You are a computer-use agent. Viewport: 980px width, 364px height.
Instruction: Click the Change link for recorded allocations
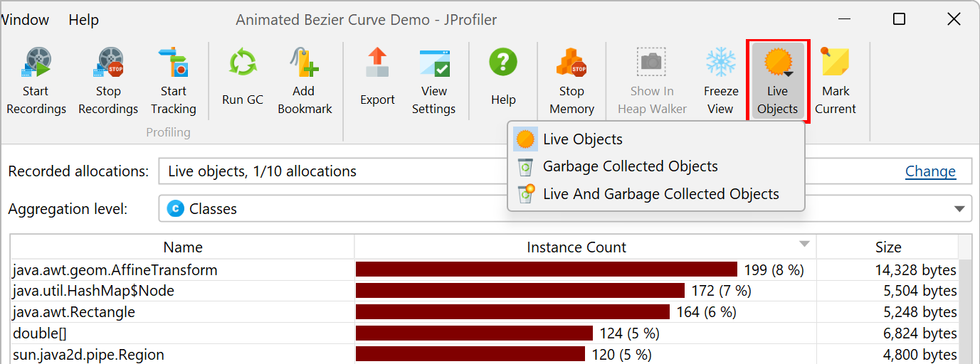[x=930, y=171]
